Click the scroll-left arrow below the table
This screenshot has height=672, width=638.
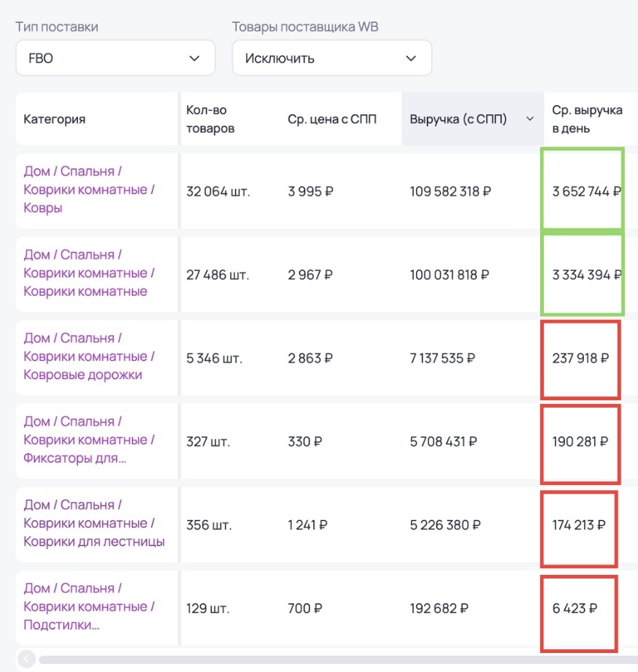pyautogui.click(x=26, y=659)
